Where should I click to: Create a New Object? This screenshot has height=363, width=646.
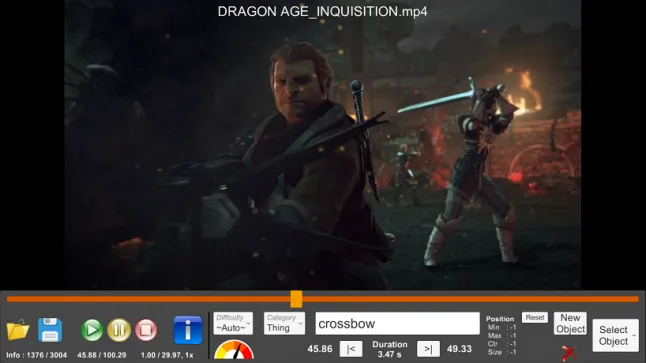click(x=570, y=323)
